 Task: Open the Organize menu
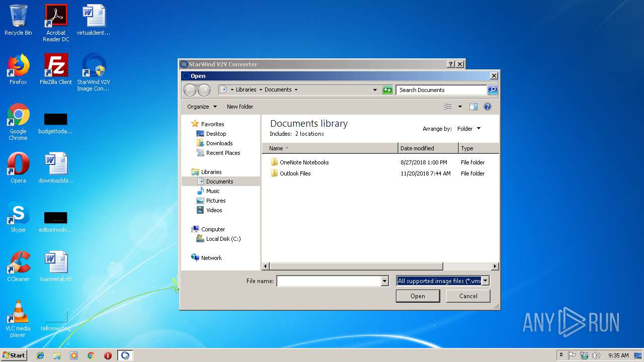coord(202,107)
